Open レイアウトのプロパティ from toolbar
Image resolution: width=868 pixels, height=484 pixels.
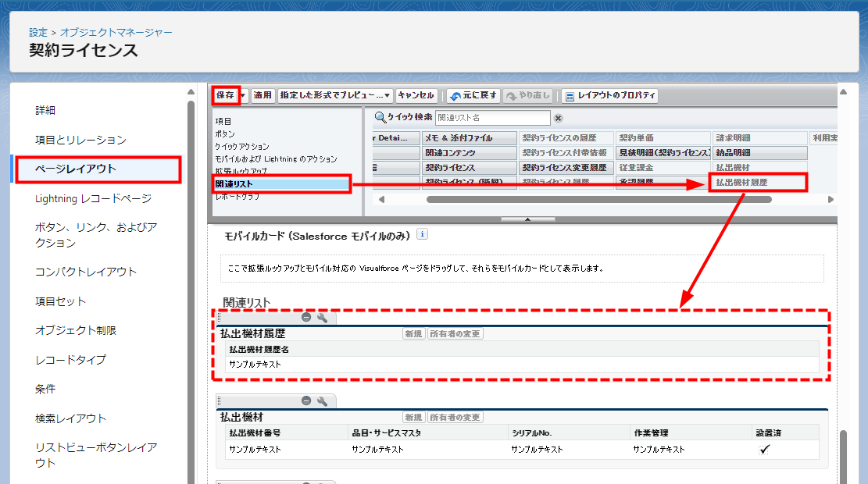[x=610, y=96]
